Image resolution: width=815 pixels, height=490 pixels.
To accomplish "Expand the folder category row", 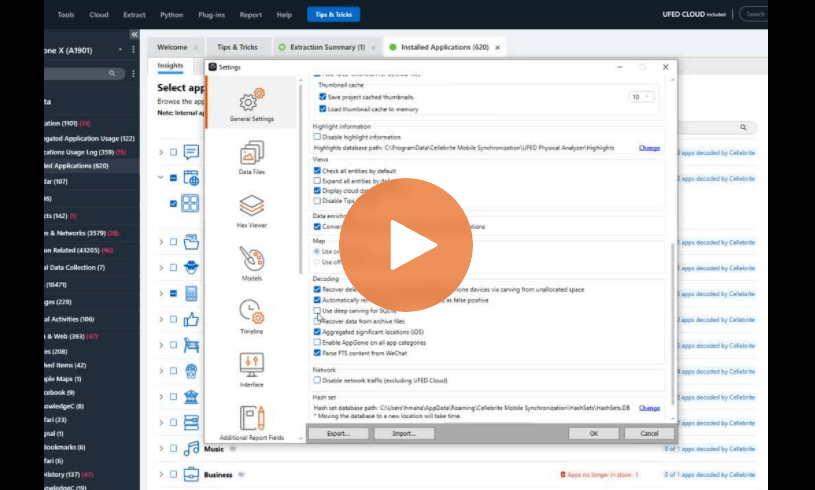I will coord(161,242).
